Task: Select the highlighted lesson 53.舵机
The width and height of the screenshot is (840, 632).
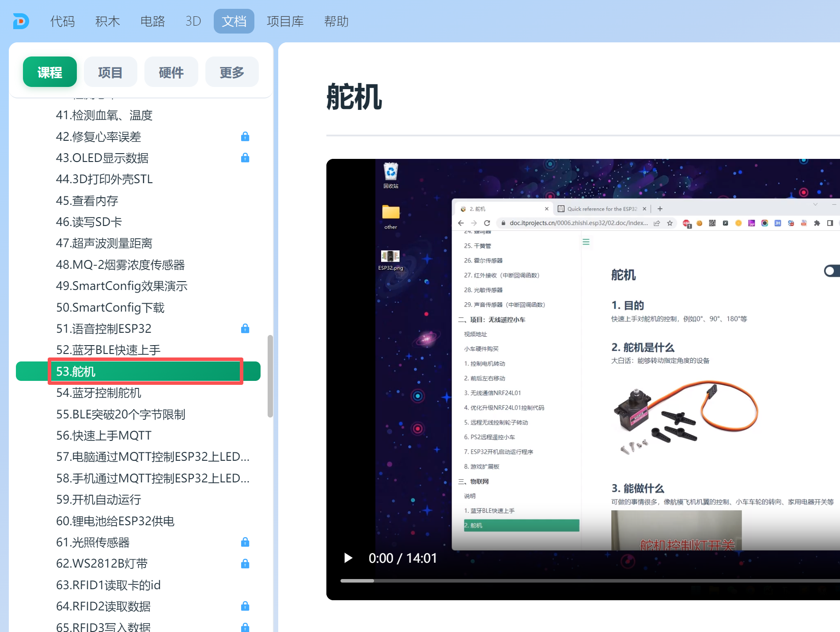Action: pos(138,371)
